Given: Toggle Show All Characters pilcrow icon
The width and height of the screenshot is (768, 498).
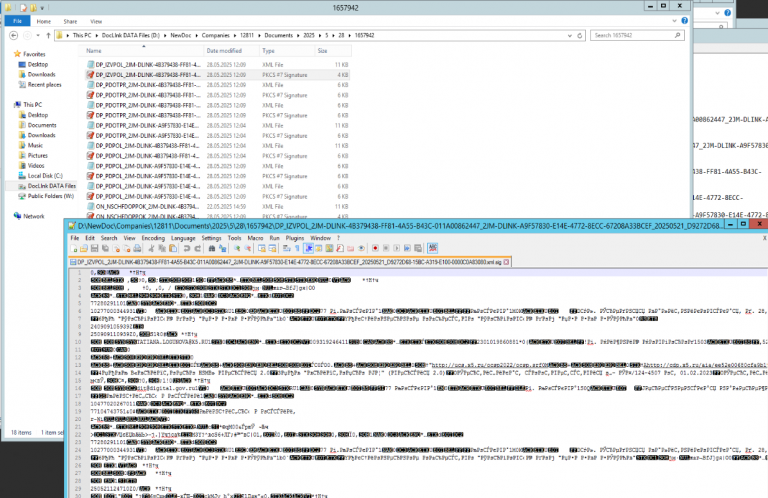Looking at the screenshot, I should tap(297, 248).
